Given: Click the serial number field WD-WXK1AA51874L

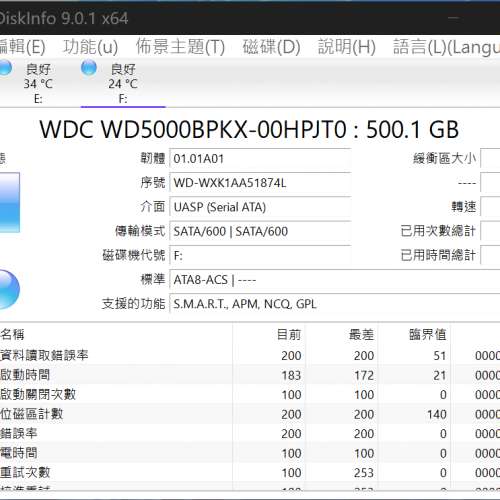Looking at the screenshot, I should pos(260,183).
